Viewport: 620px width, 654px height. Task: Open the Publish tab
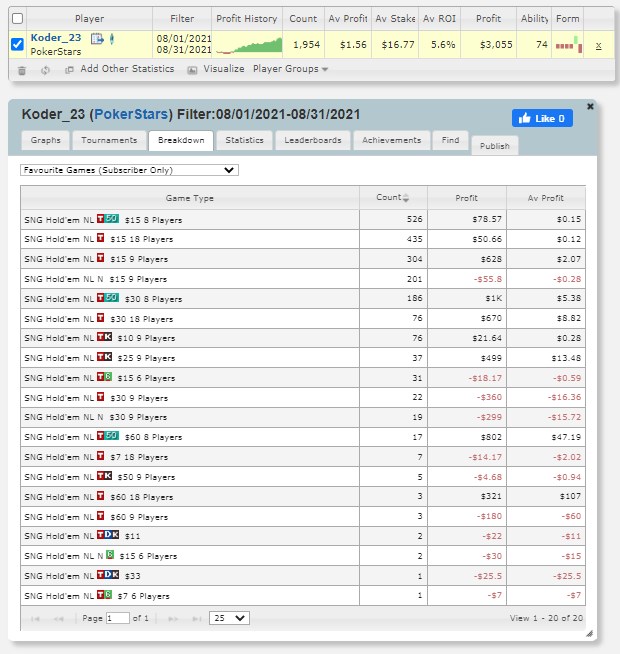coord(495,146)
